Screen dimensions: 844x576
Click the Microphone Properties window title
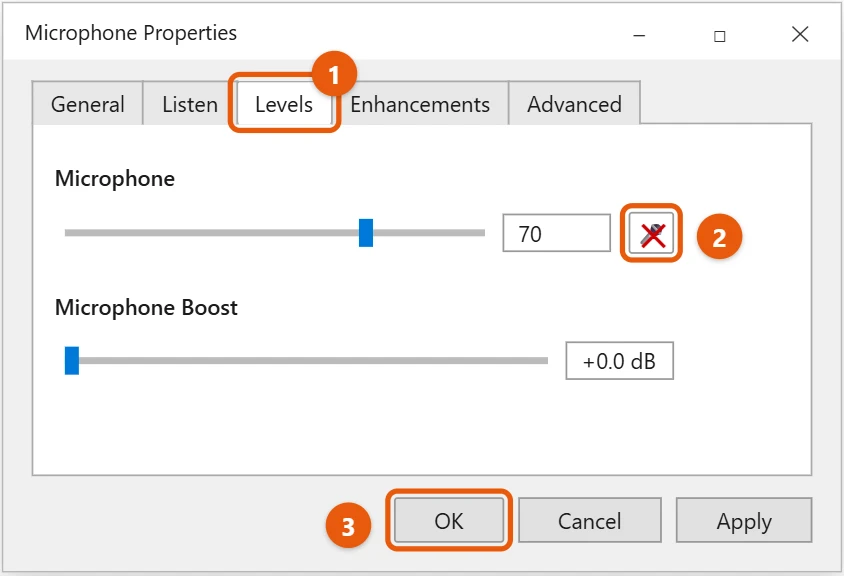(x=131, y=33)
